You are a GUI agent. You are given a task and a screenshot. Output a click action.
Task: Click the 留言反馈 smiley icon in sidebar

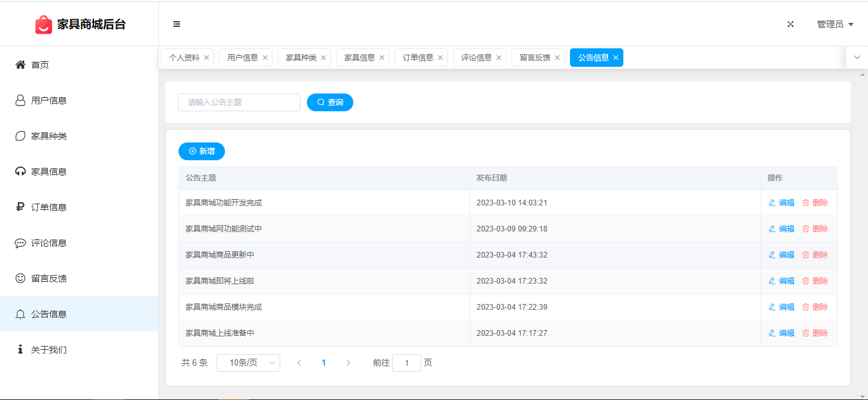click(20, 279)
